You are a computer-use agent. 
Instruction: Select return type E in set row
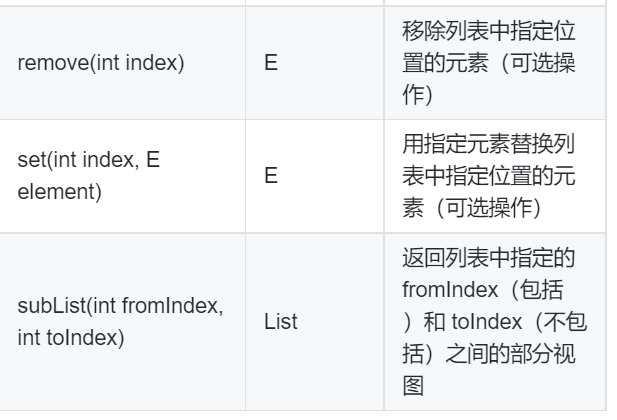point(271,175)
